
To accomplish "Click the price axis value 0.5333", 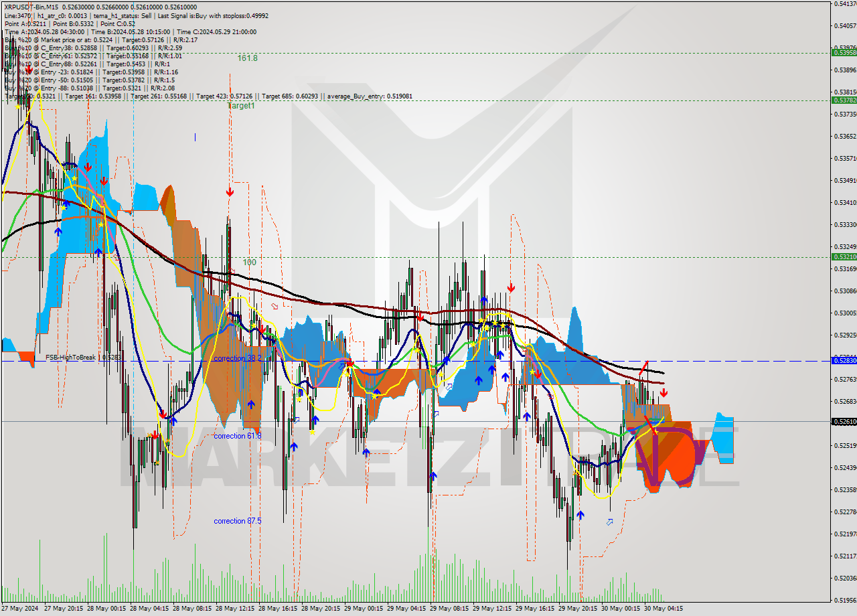I will (845, 224).
